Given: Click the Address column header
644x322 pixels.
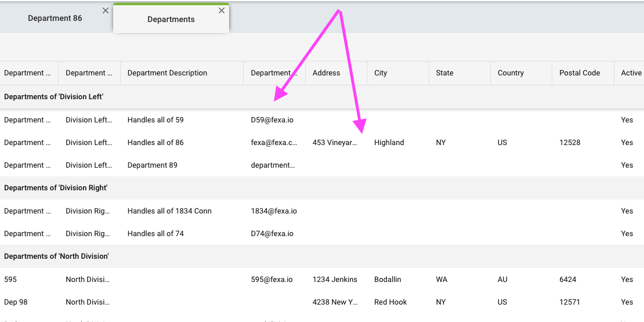Looking at the screenshot, I should click(326, 73).
